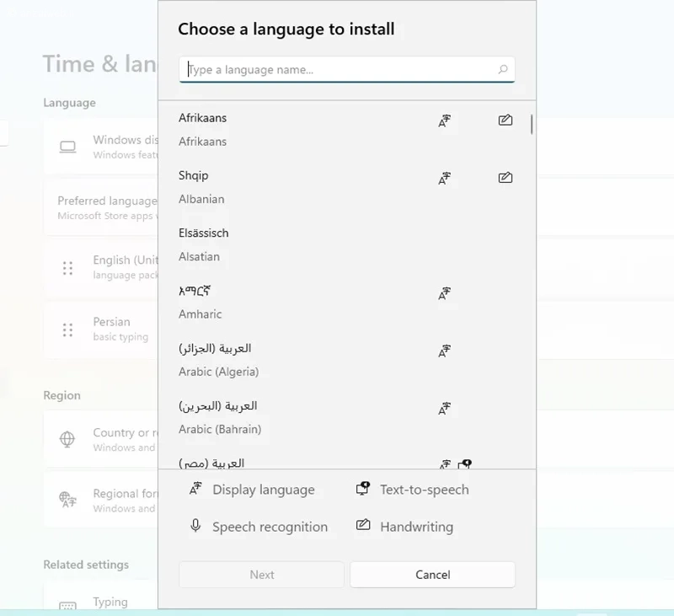
Task: Click display language icon in Arabic (Bahrain) row
Action: (445, 409)
